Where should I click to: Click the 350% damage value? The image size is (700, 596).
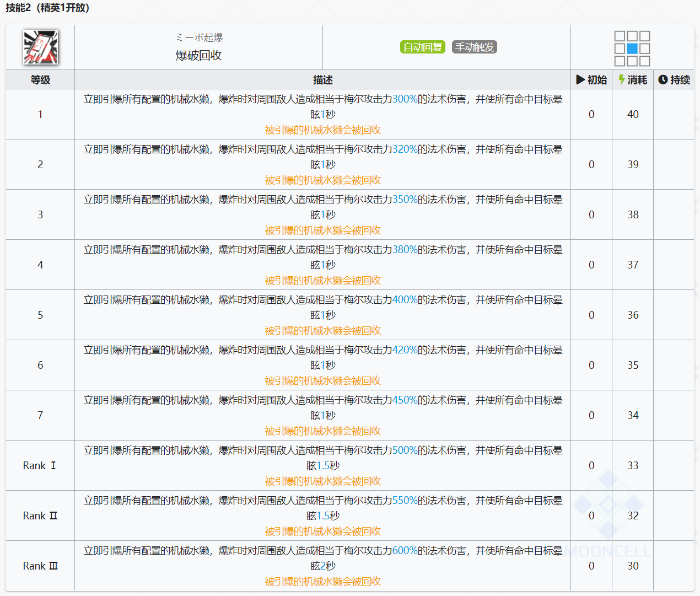click(x=405, y=200)
